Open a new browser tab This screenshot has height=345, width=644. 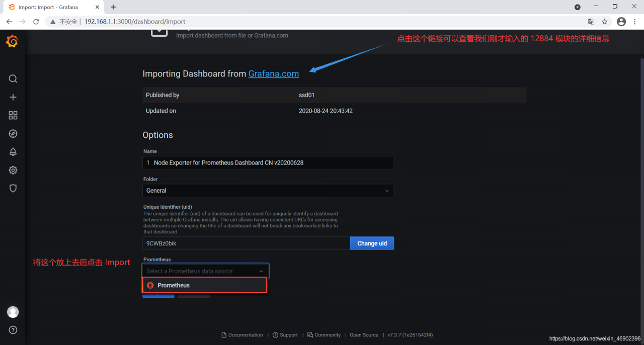(113, 7)
